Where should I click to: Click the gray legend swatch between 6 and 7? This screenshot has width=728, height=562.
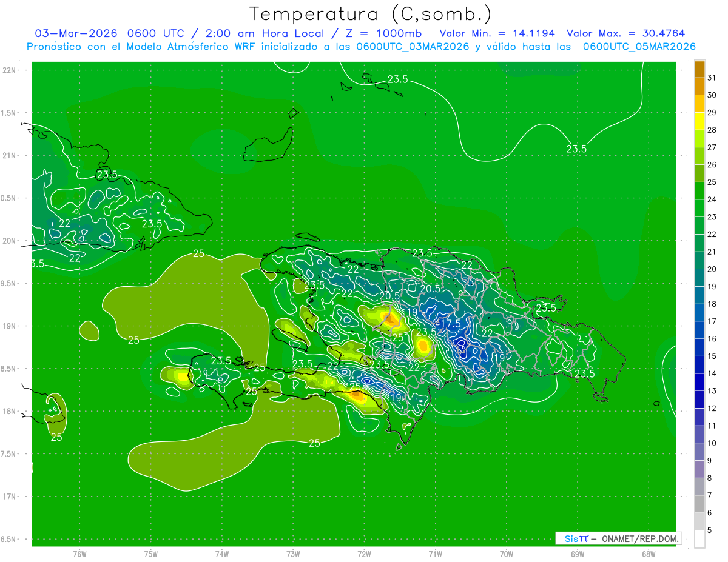(699, 504)
